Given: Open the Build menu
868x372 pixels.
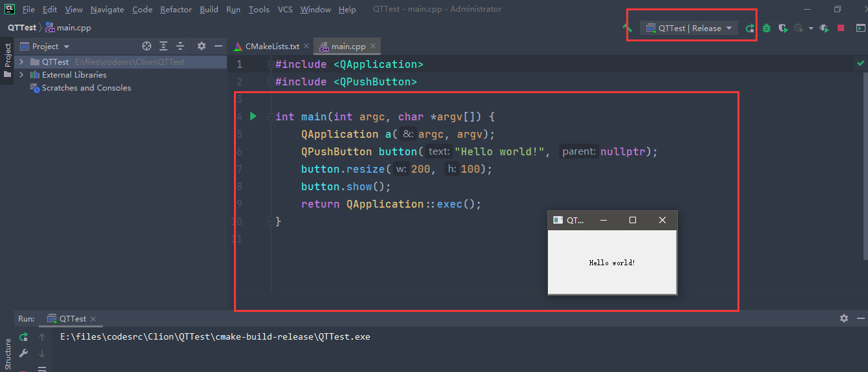Looking at the screenshot, I should (x=209, y=9).
